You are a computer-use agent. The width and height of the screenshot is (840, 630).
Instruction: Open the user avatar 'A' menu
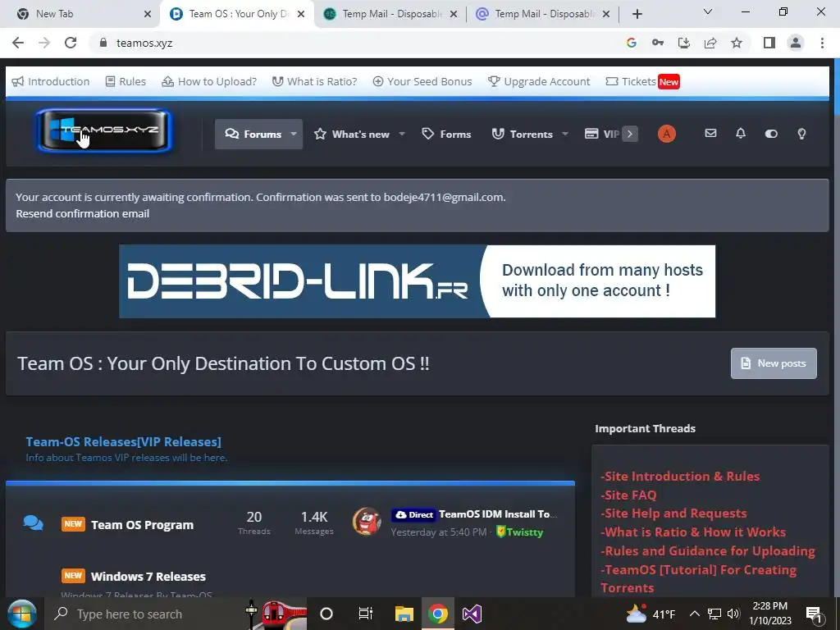click(x=666, y=134)
